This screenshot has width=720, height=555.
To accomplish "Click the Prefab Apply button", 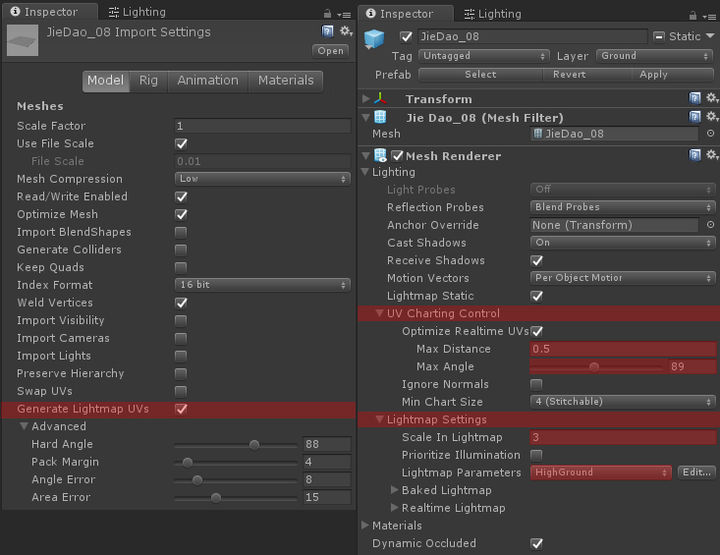I will (653, 75).
